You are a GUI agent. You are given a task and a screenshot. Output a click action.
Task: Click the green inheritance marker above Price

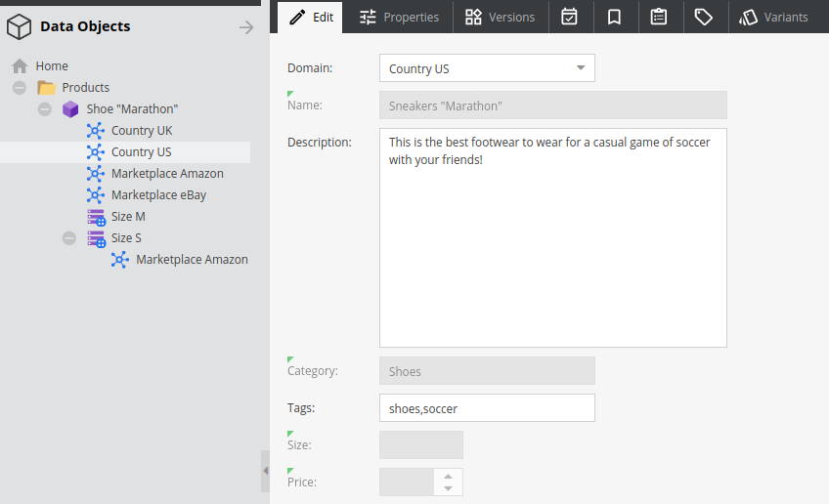coord(290,471)
